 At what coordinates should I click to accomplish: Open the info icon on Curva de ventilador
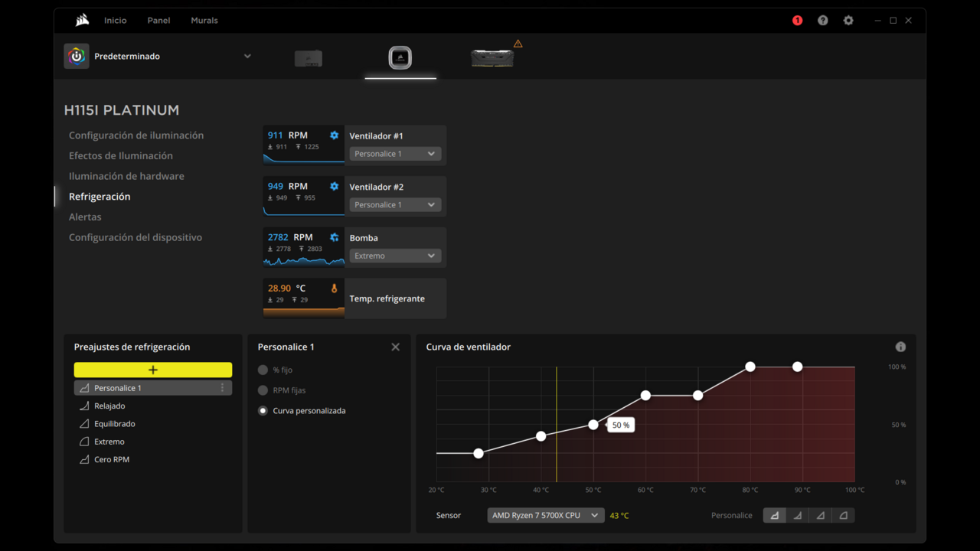[x=900, y=347]
